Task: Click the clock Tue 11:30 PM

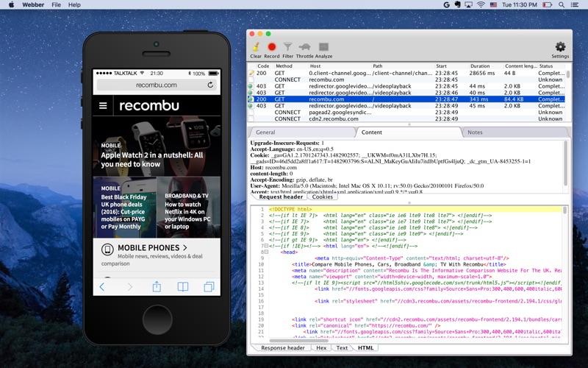Action: coord(520,4)
